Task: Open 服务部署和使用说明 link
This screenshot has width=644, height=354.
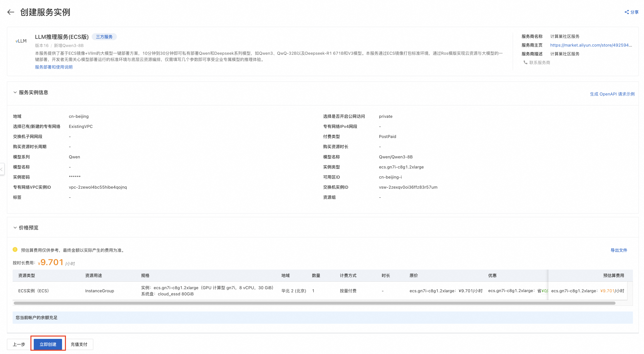Action: 54,67
